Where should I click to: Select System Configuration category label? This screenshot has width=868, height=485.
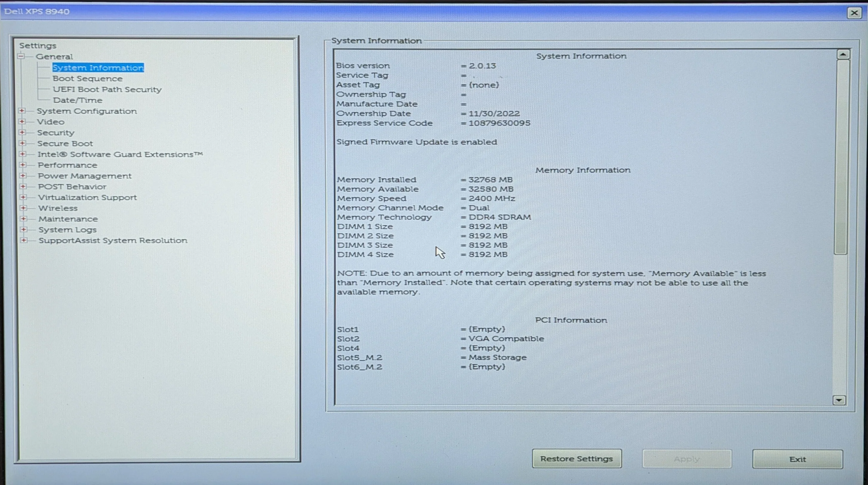(x=87, y=111)
